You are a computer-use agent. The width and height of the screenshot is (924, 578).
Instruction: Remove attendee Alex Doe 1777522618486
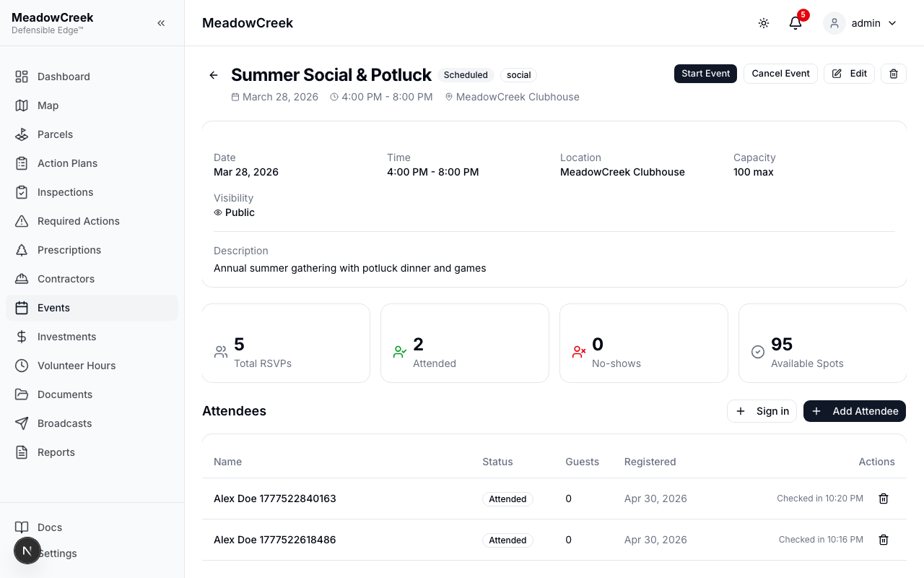tap(883, 540)
